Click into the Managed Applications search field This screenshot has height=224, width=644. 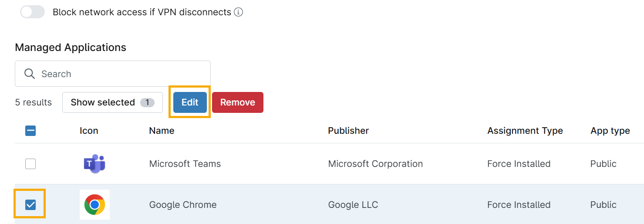[x=122, y=74]
